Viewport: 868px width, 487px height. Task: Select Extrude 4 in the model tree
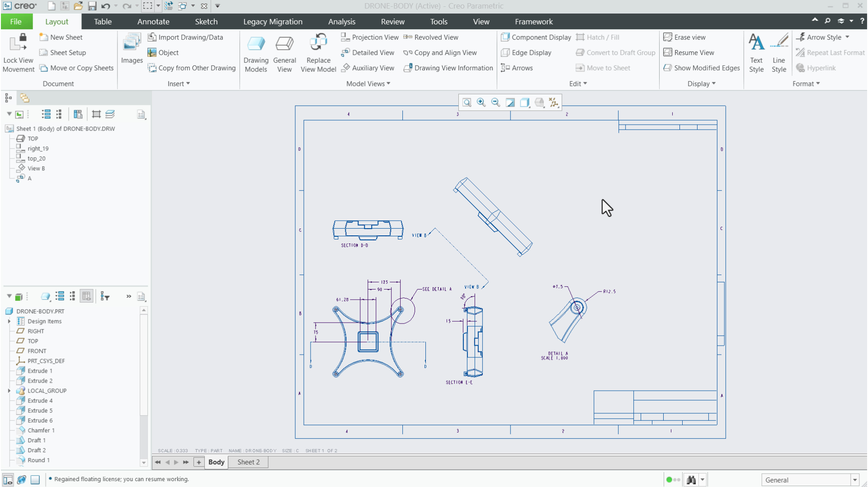[40, 401]
